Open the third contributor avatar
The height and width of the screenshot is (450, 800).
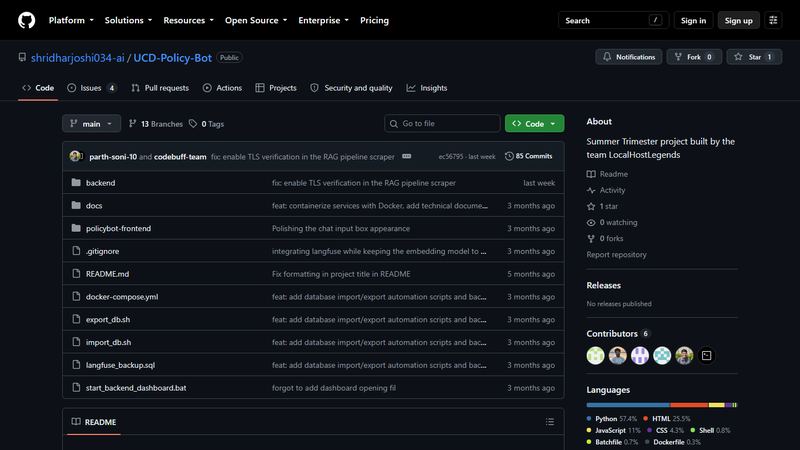pos(640,355)
